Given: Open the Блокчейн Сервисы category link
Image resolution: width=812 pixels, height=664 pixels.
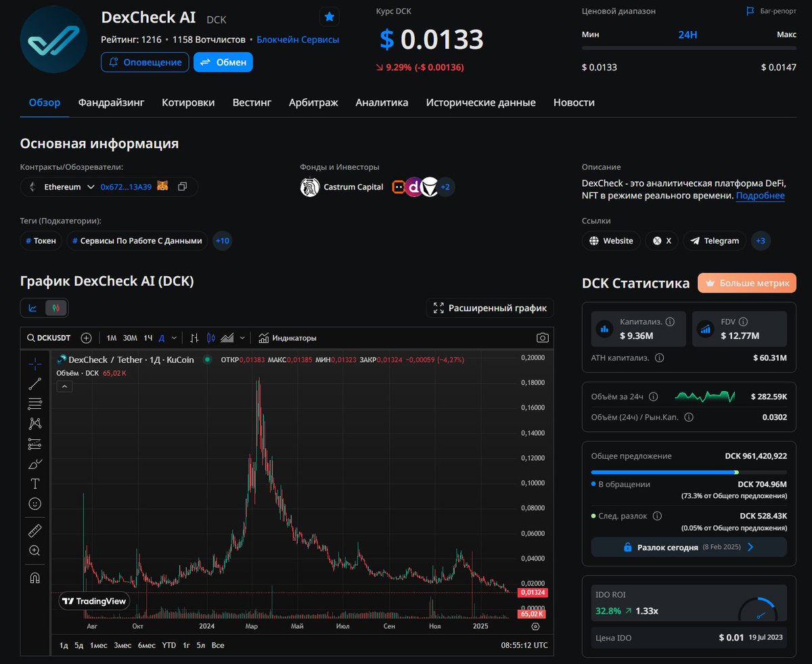Looking at the screenshot, I should [298, 40].
